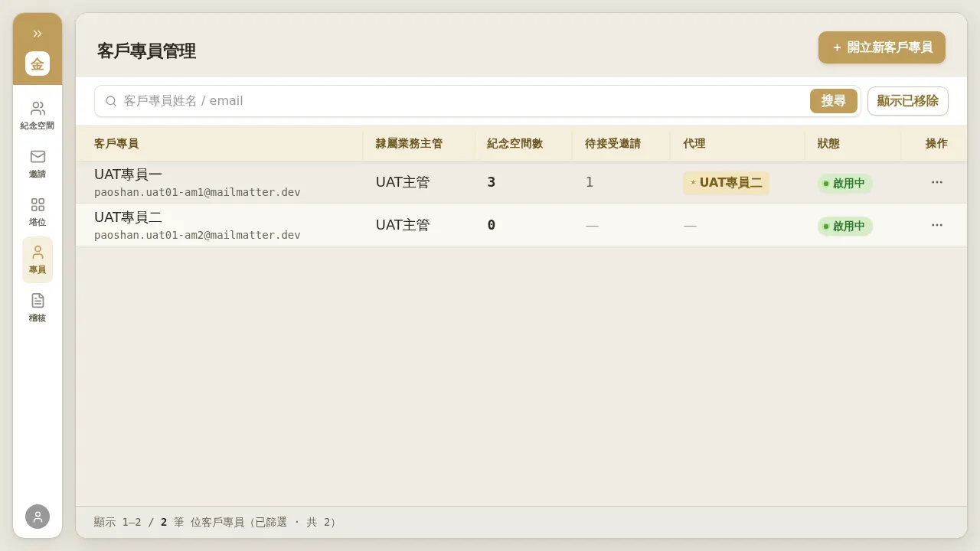980x551 pixels.
Task: Click the 隸屬業務主管 column header
Action: (409, 143)
